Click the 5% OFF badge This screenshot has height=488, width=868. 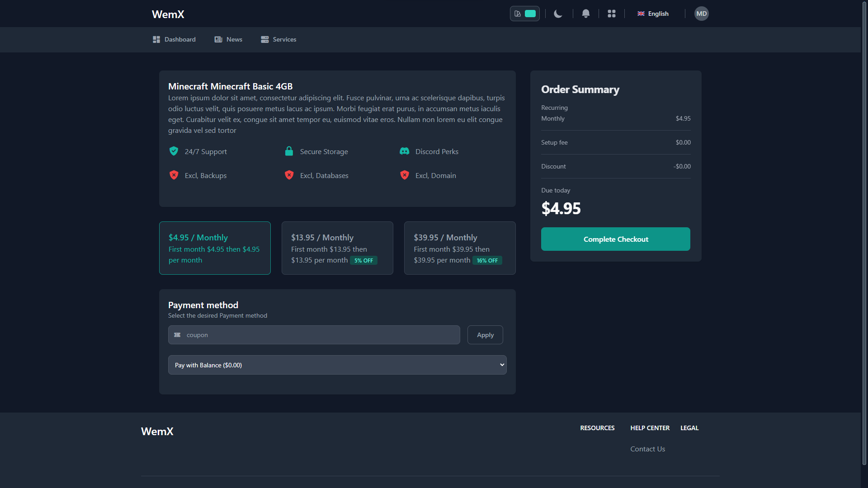pyautogui.click(x=363, y=261)
